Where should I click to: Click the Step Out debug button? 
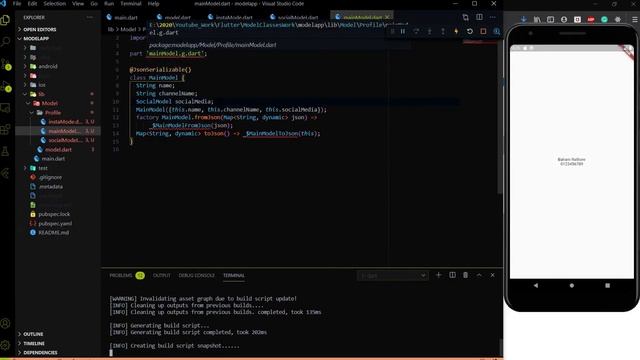[443, 31]
